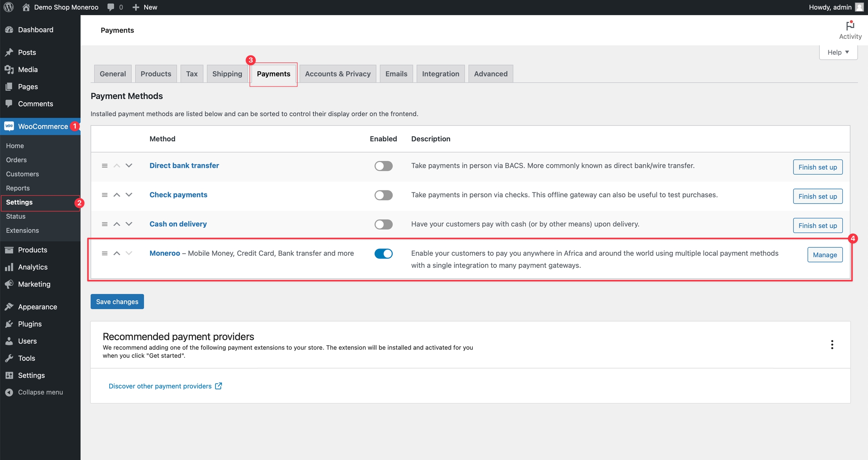Click the Dashboard gauge icon

9,30
